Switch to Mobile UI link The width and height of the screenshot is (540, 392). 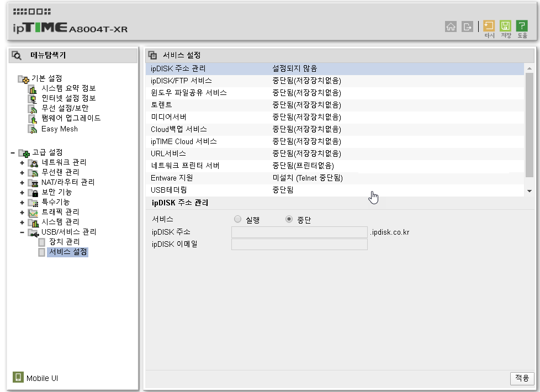(x=42, y=378)
